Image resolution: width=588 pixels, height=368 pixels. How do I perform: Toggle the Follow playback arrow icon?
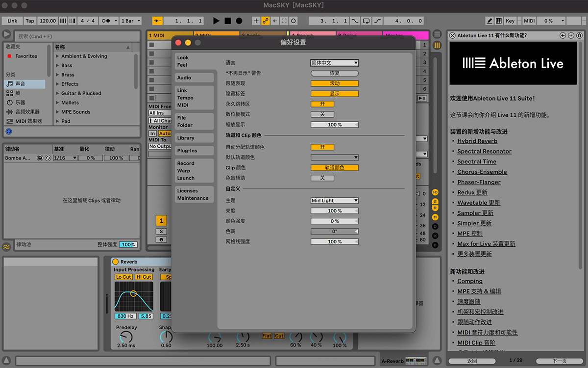click(157, 21)
